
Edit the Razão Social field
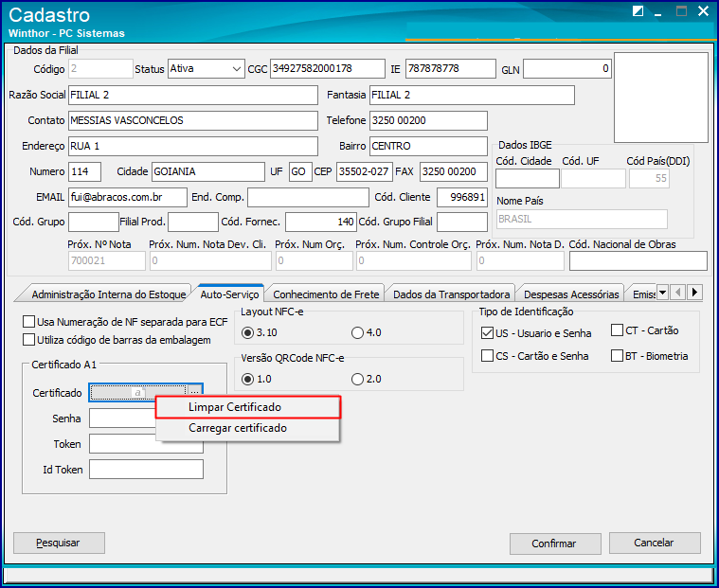[193, 95]
